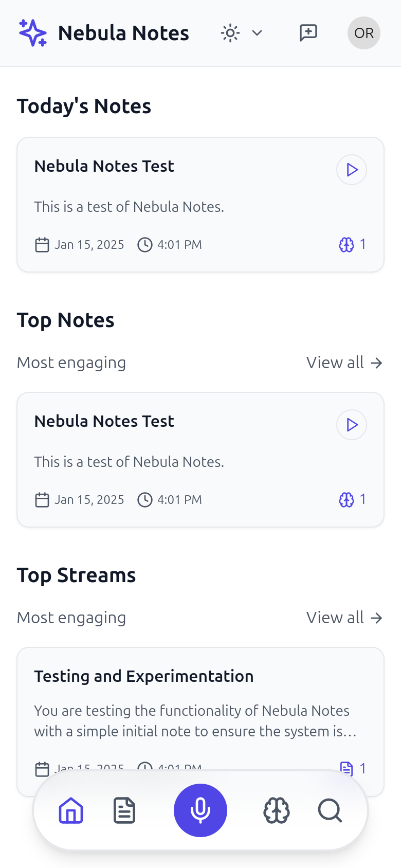Go to the Home tab
Image resolution: width=401 pixels, height=868 pixels.
(x=71, y=811)
